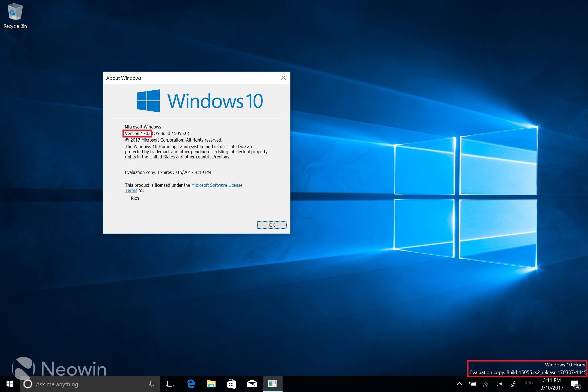Click the About Windows dialog close button

[283, 78]
